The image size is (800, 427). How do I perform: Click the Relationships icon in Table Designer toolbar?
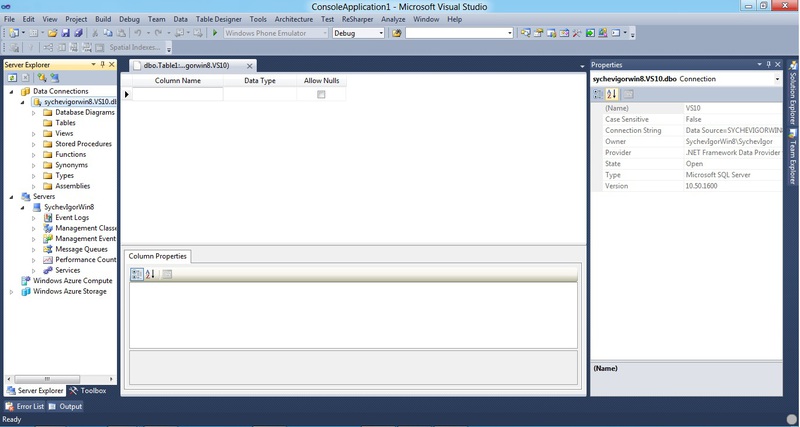(48, 47)
